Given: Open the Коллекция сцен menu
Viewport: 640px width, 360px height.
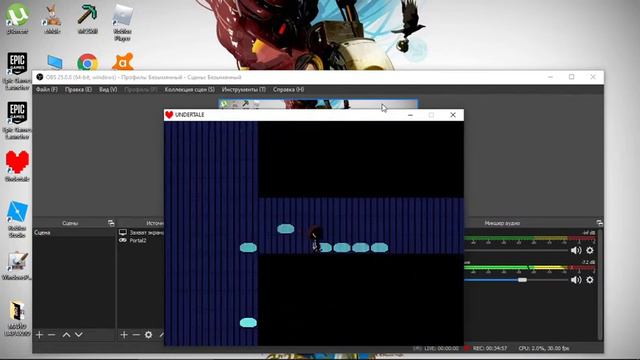Looking at the screenshot, I should click(189, 89).
